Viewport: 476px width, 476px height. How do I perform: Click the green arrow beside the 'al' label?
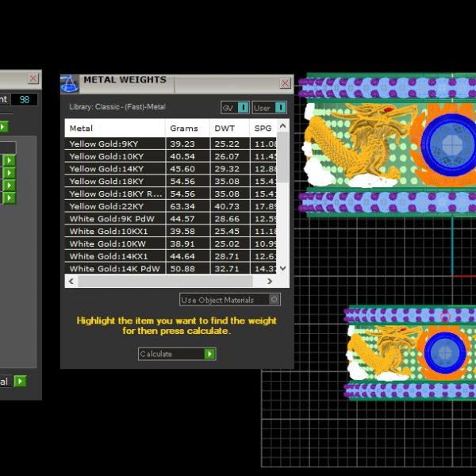[20, 381]
